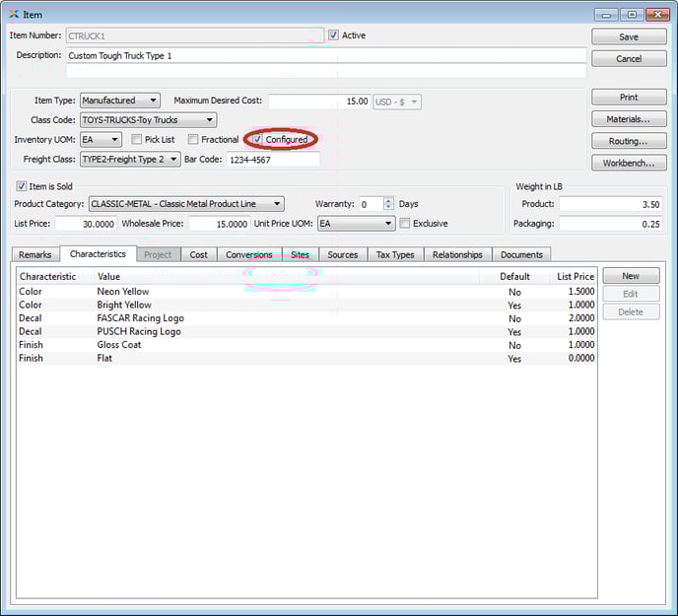The height and width of the screenshot is (616, 678).
Task: Click into the Bar Code field
Action: click(273, 159)
